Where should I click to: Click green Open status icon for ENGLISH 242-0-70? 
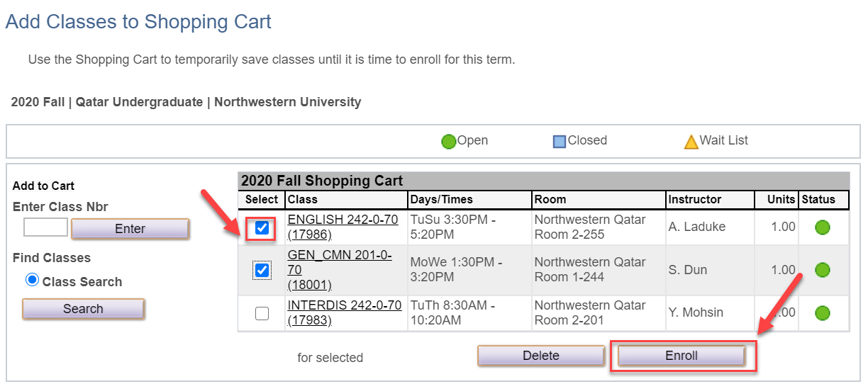pyautogui.click(x=823, y=227)
